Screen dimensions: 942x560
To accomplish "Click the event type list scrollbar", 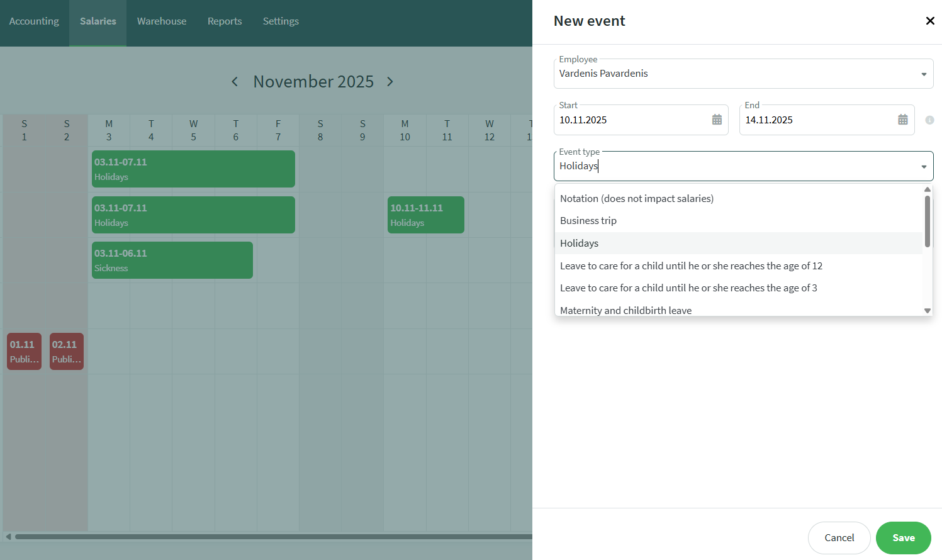I will 927,221.
